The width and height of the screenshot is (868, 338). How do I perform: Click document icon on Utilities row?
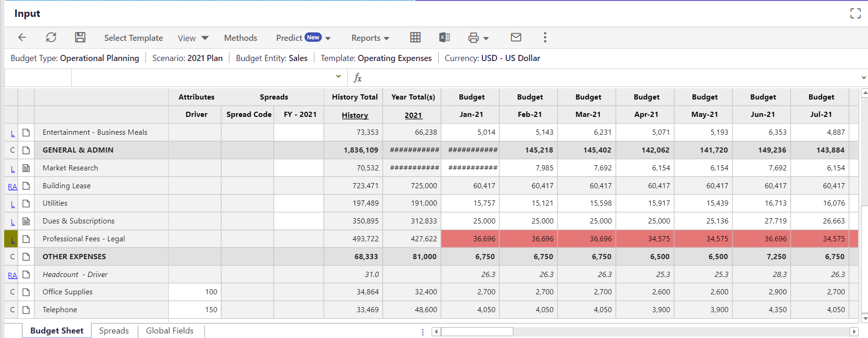pos(26,203)
